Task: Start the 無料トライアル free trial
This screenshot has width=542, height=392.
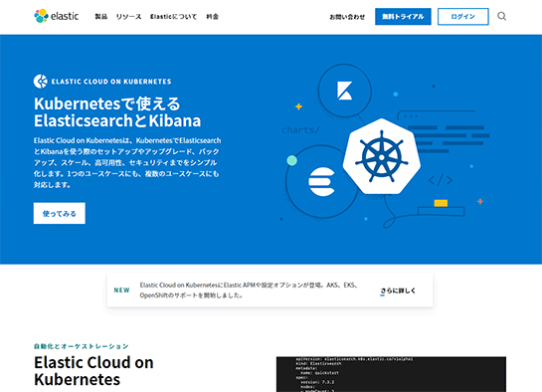Action: click(x=403, y=17)
